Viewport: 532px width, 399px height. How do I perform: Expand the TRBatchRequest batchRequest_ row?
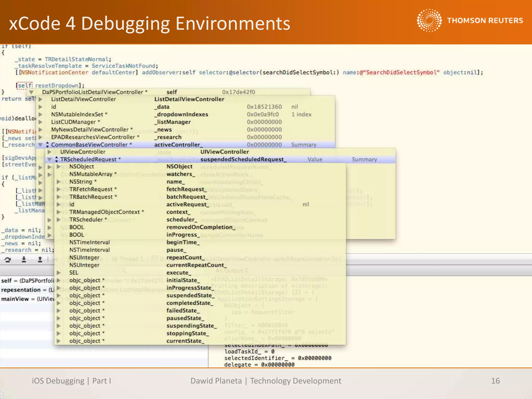58,197
